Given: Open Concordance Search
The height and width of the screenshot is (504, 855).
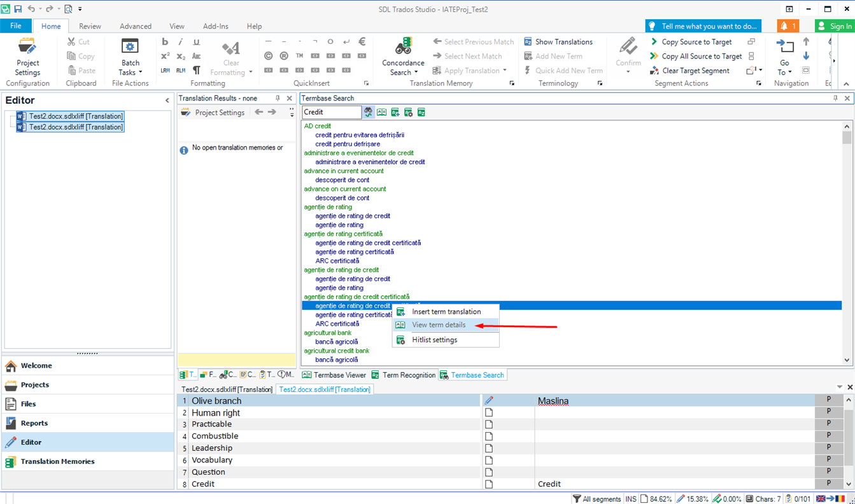Looking at the screenshot, I should (403, 57).
